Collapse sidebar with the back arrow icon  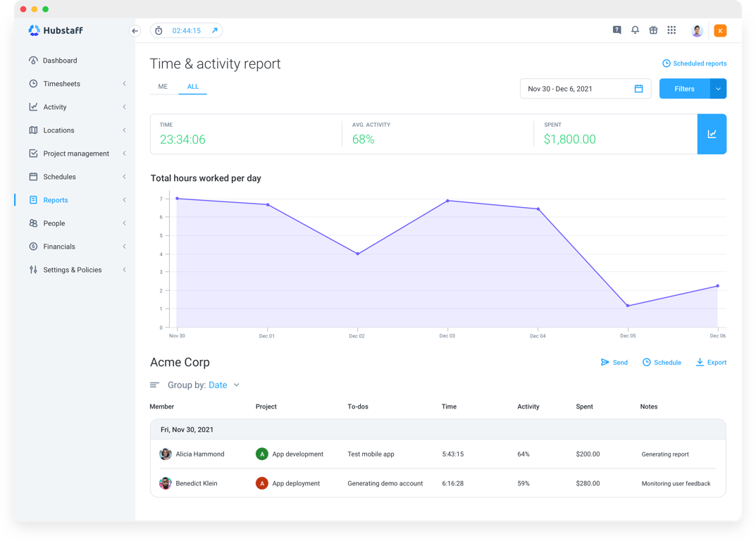135,31
